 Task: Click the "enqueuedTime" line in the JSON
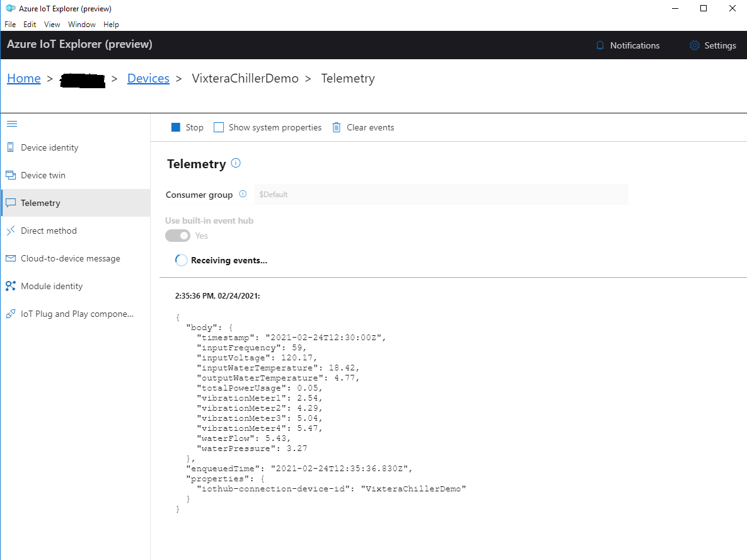click(299, 468)
